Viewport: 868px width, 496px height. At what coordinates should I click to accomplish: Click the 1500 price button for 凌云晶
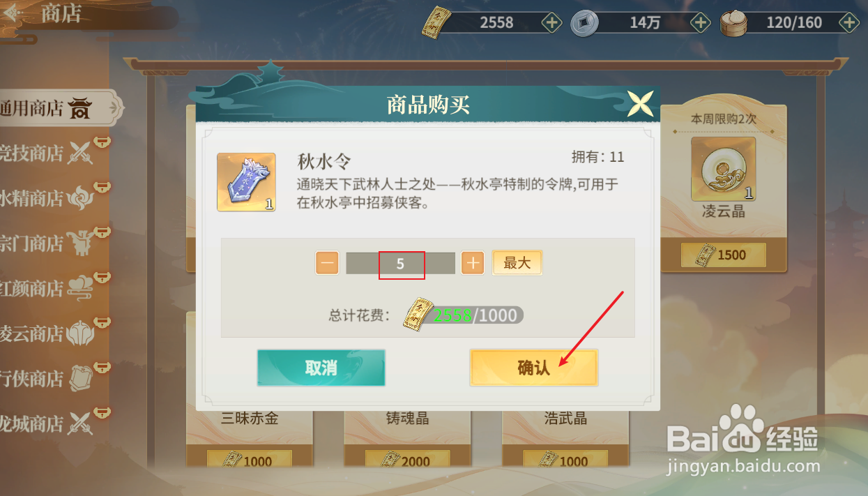pyautogui.click(x=723, y=255)
